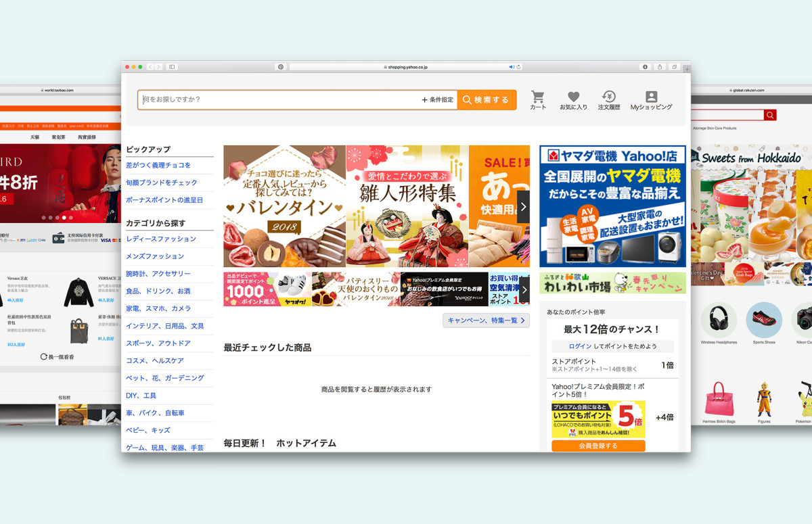The height and width of the screenshot is (524, 812).
Task: Open the 雛人形特集 doll banner
Action: (407, 206)
